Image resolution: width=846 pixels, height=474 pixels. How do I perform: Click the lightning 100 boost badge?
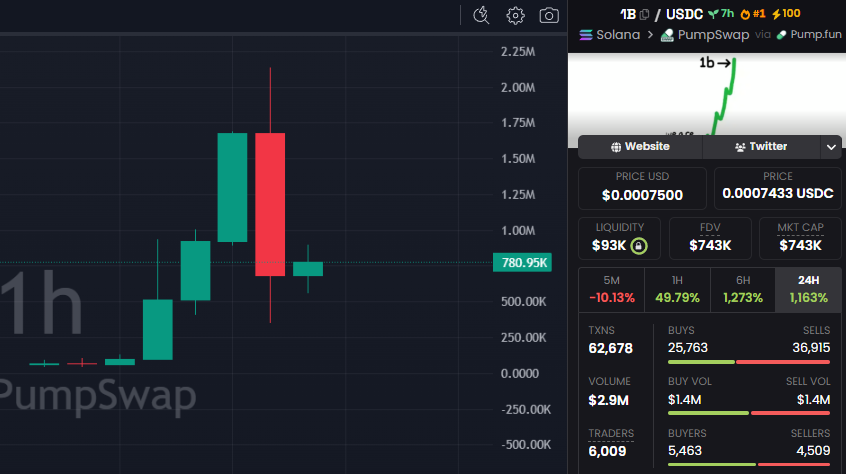[x=786, y=14]
